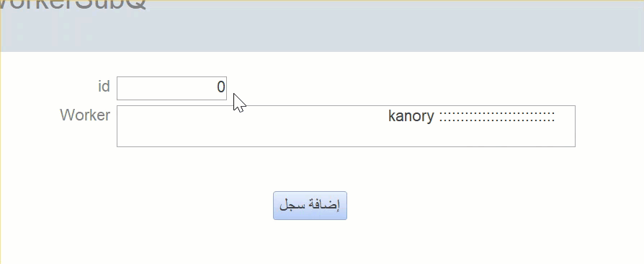Click the WorkerSubQ title in header
The height and width of the screenshot is (264, 644).
pos(73,5)
